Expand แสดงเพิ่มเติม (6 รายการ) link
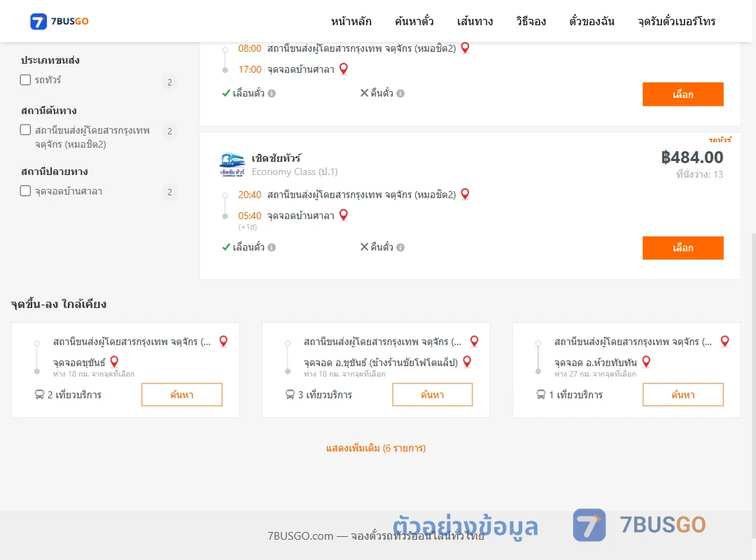The image size is (756, 560). coord(376,448)
